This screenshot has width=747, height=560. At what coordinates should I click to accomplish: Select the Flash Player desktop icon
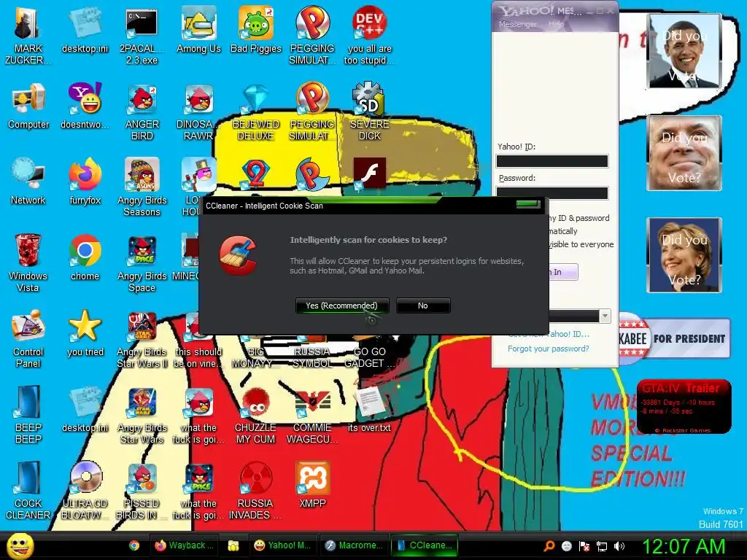[x=370, y=174]
